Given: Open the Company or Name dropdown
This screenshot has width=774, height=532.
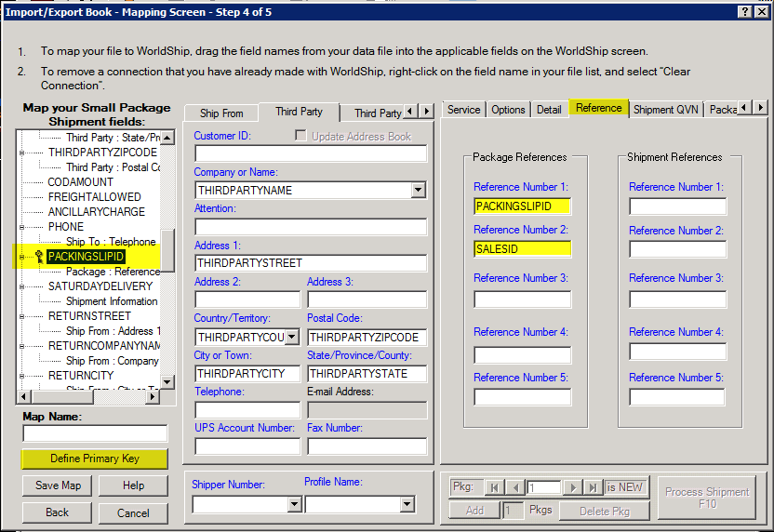Looking at the screenshot, I should pos(418,191).
